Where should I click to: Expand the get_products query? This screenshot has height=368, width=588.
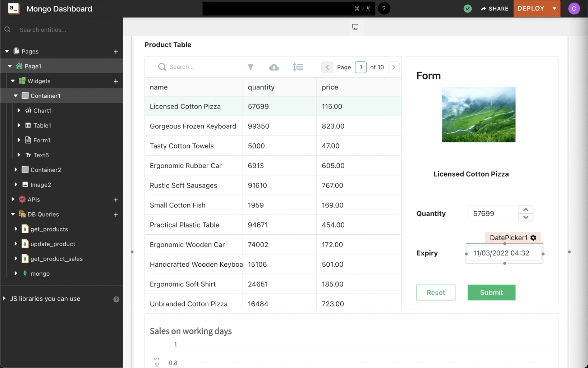click(x=16, y=229)
